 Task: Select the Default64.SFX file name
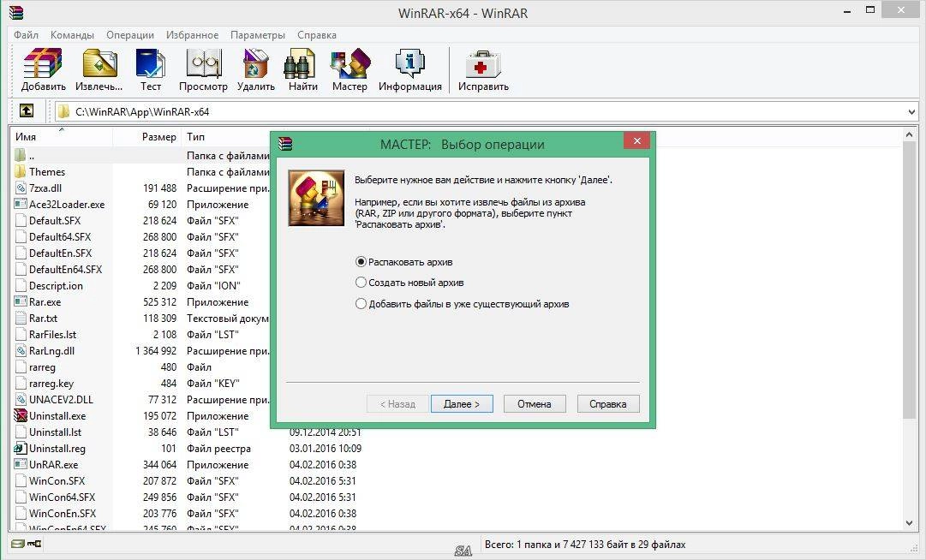[x=60, y=236]
